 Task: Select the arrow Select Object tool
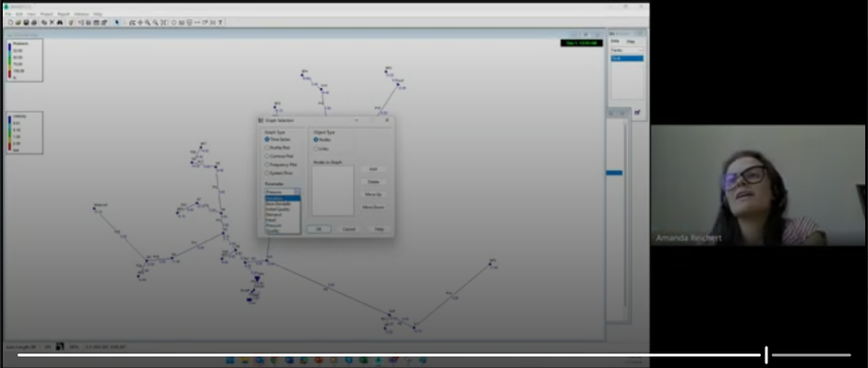tap(116, 22)
